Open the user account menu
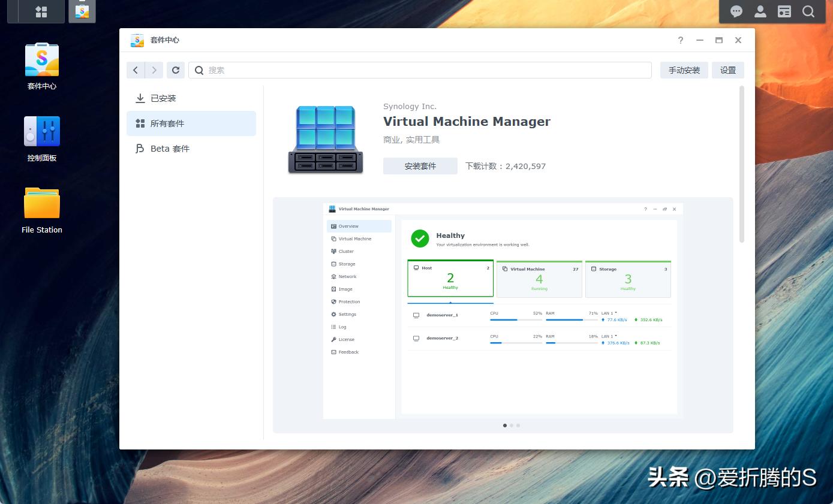This screenshot has width=833, height=504. 760,11
